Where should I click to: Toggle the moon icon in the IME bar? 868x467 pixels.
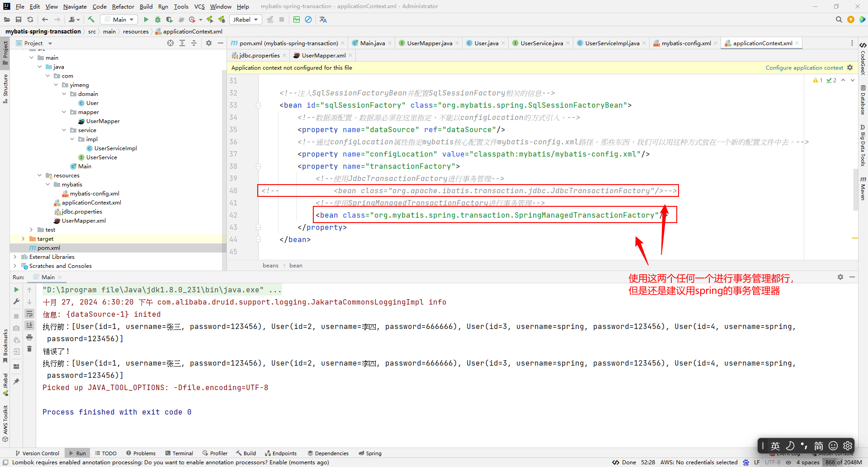pos(790,446)
